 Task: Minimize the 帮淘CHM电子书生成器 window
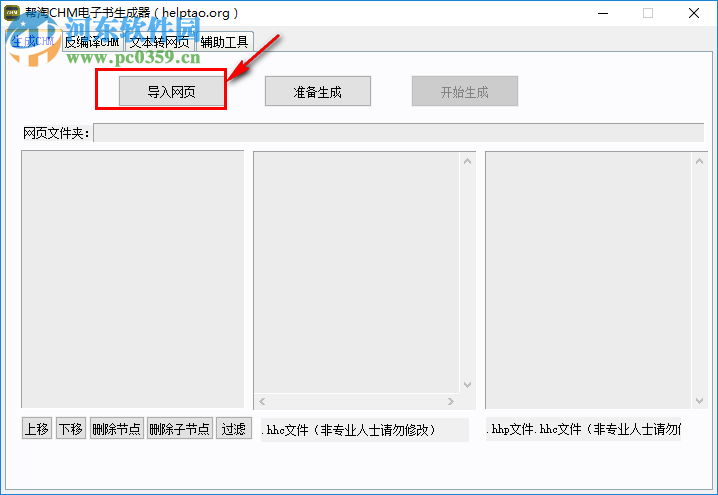click(x=603, y=13)
